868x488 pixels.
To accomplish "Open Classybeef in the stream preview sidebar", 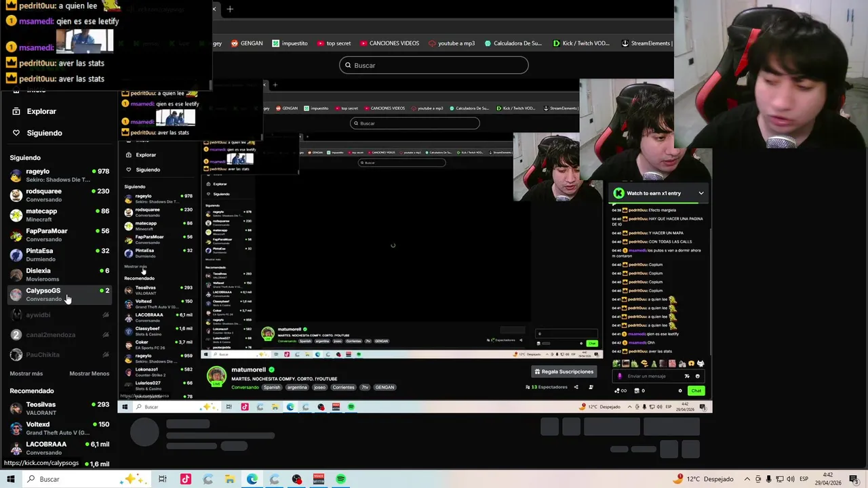I will coord(158,331).
